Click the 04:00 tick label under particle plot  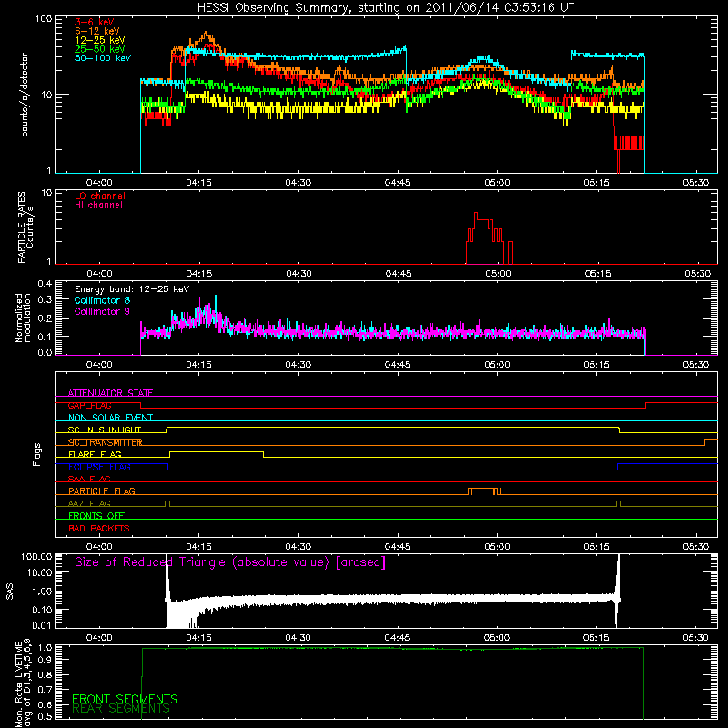click(x=99, y=274)
